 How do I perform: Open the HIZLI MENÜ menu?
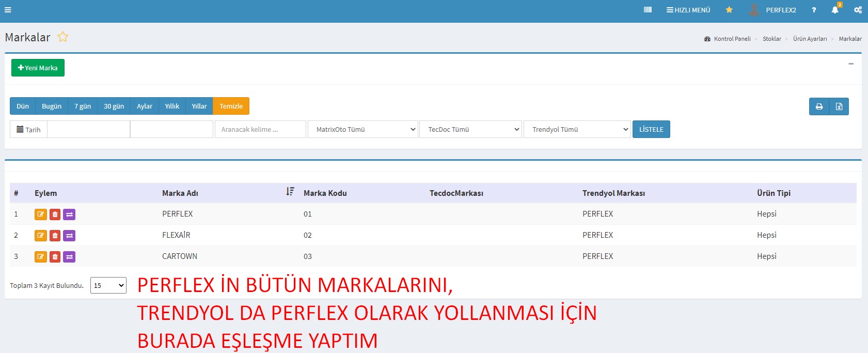pyautogui.click(x=688, y=10)
